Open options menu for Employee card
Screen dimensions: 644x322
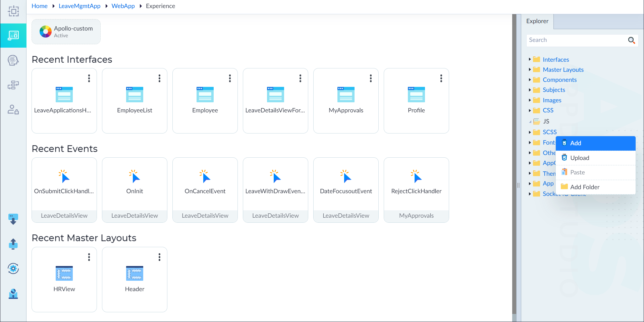(x=230, y=78)
